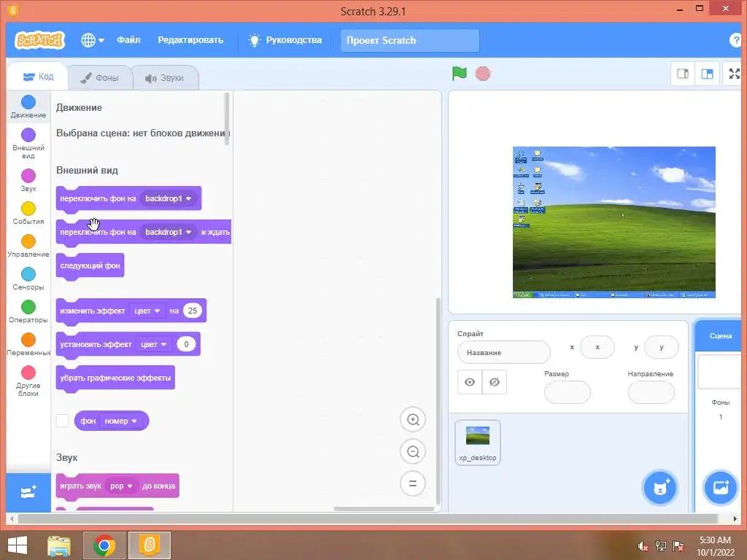The width and height of the screenshot is (747, 560).
Task: Select Движение block category
Action: [28, 106]
